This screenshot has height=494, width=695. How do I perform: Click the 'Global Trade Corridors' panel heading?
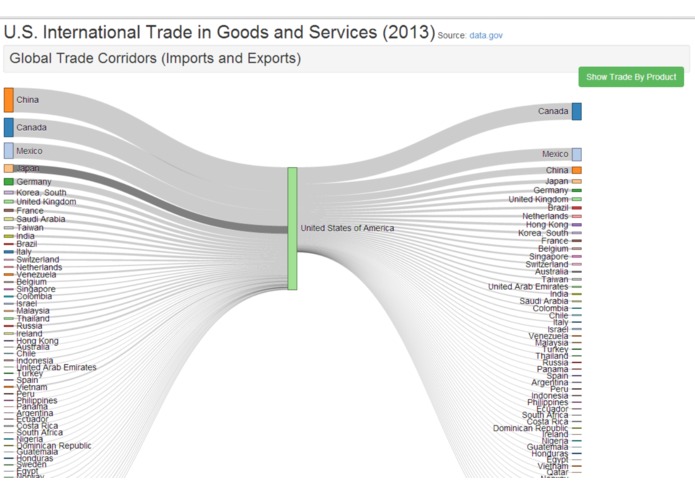155,58
